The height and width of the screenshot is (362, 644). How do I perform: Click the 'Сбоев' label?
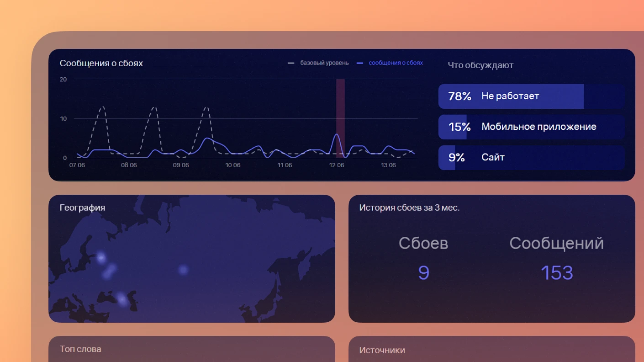coord(423,243)
